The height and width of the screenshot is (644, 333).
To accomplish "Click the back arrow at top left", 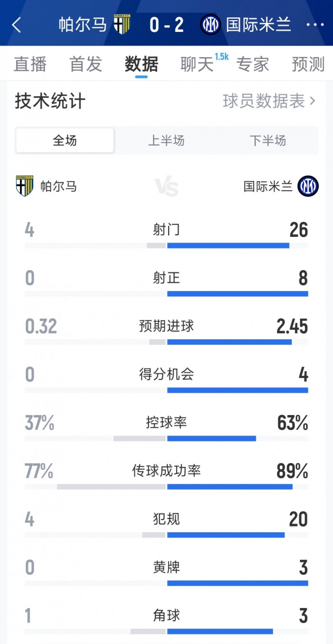I will click(x=17, y=25).
